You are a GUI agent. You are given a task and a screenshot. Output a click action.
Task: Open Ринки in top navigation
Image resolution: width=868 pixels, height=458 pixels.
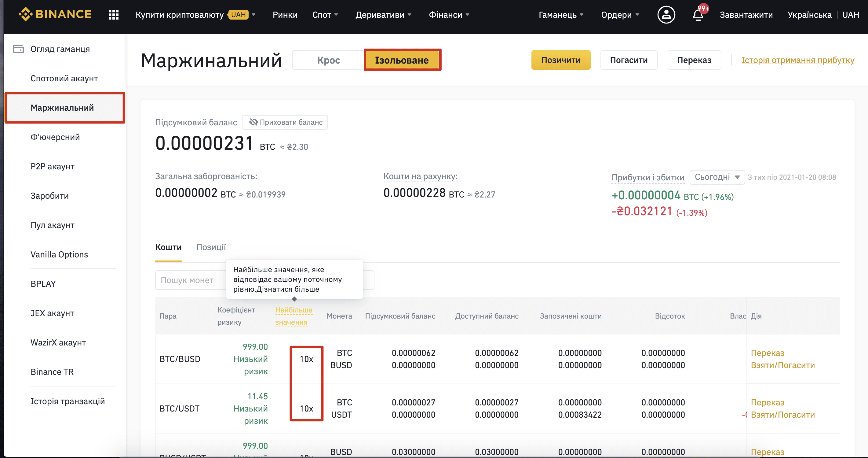[x=285, y=15]
